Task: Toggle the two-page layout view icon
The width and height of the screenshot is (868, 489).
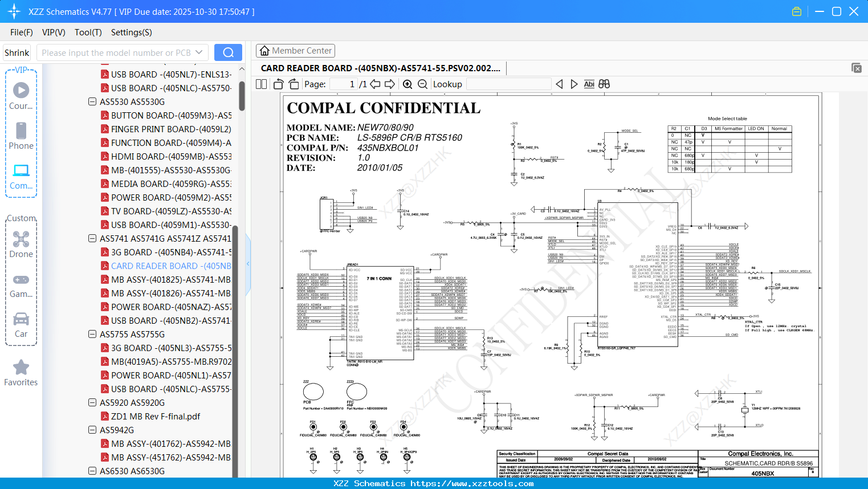Action: [x=262, y=84]
